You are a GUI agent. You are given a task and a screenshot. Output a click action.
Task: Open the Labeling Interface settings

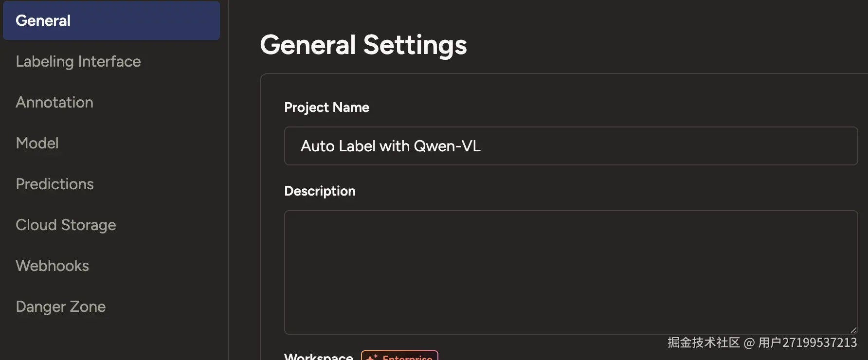click(78, 61)
